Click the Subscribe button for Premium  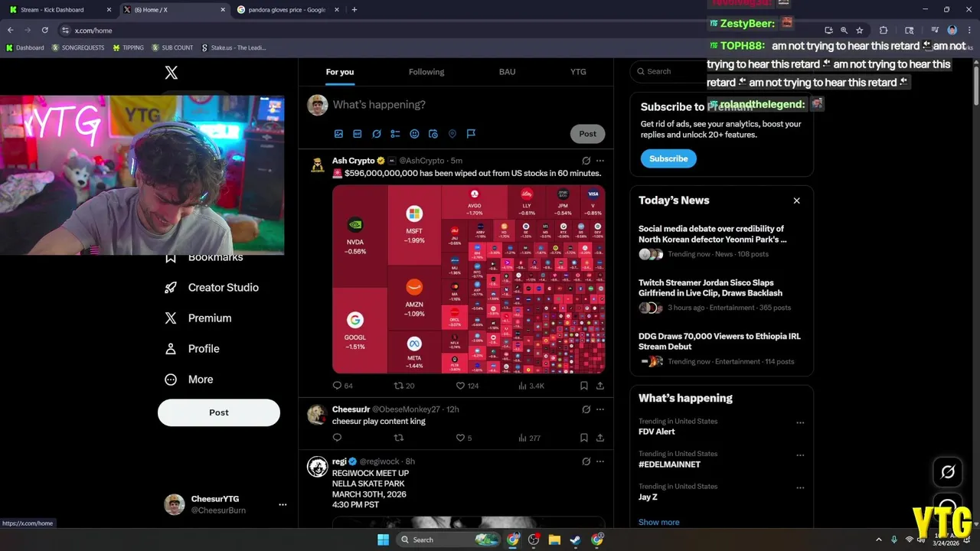tap(668, 158)
